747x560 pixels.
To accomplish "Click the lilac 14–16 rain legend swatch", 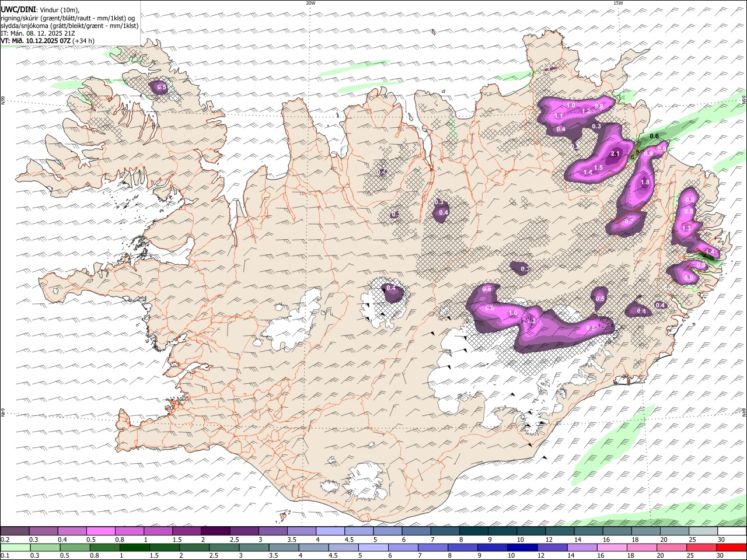I will (582, 548).
